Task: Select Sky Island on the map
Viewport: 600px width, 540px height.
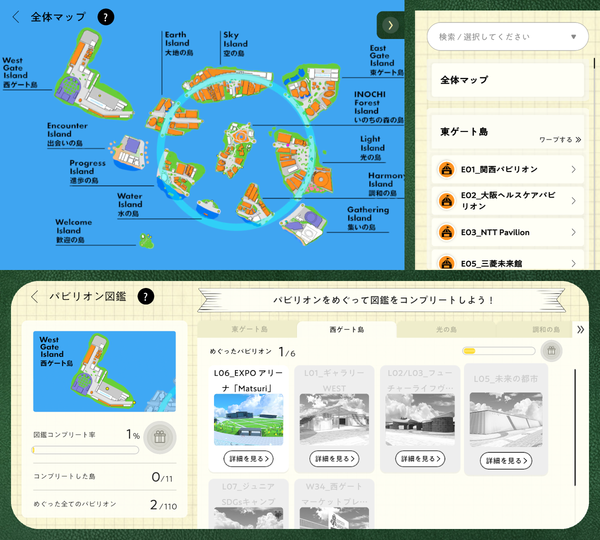Action: tap(228, 85)
